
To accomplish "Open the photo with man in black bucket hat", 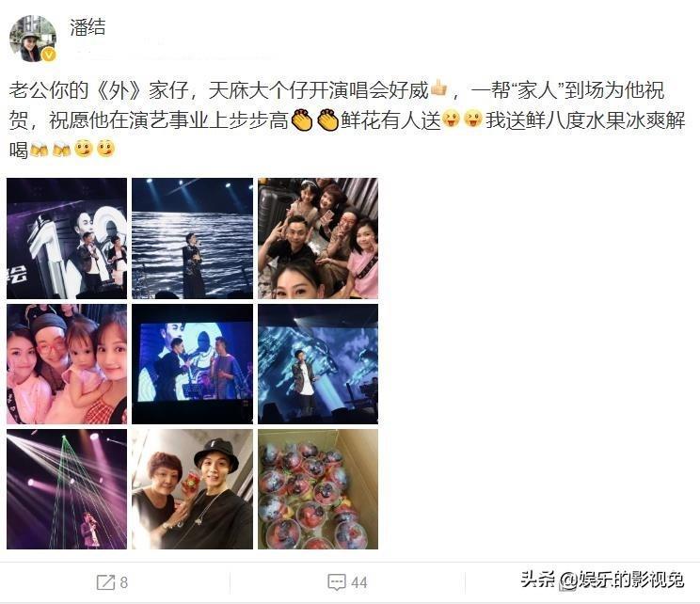I will coord(193,489).
